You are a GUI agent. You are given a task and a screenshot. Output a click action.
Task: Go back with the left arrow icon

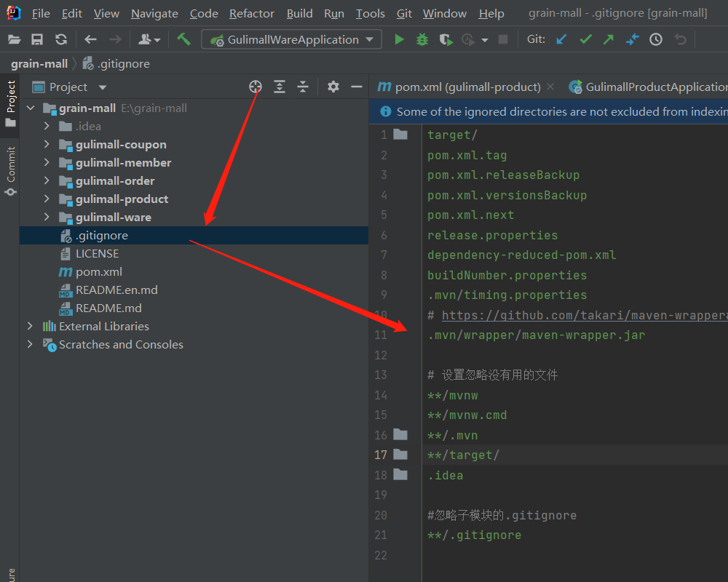coord(90,39)
